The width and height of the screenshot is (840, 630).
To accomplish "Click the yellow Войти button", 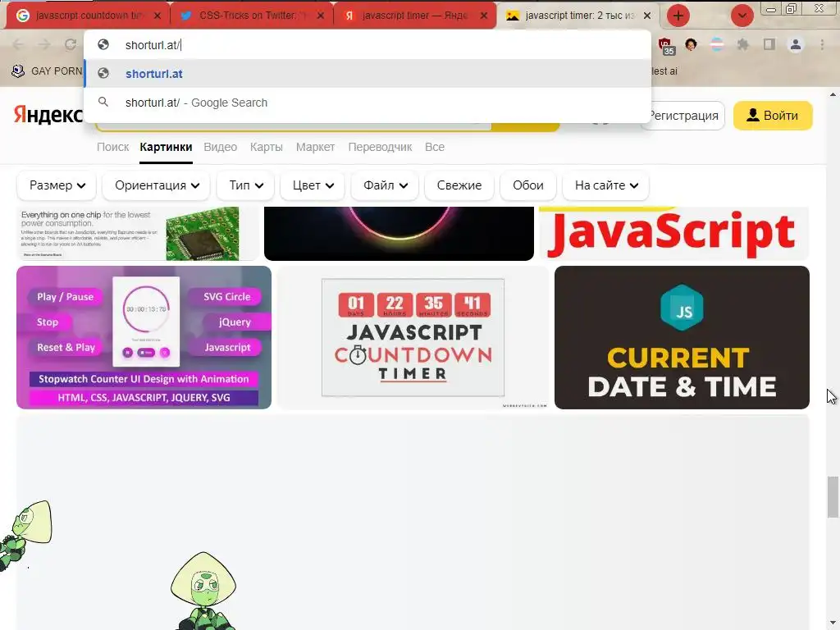I will (x=773, y=115).
